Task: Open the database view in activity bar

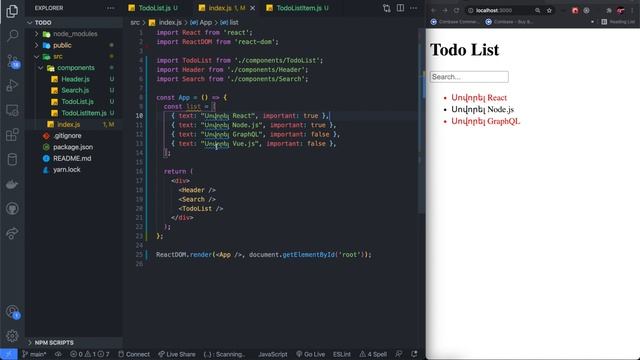Action: [12, 160]
